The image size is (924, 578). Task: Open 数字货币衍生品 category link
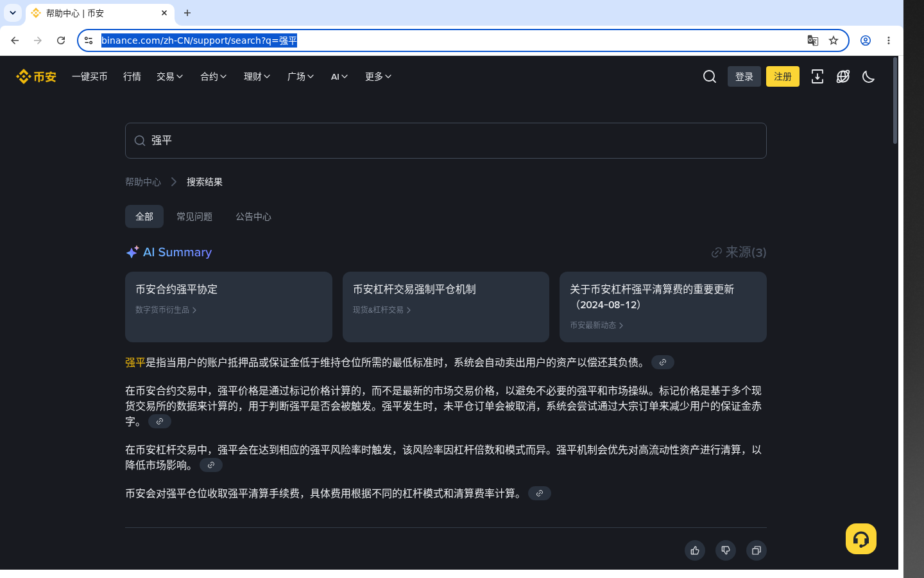coord(166,310)
